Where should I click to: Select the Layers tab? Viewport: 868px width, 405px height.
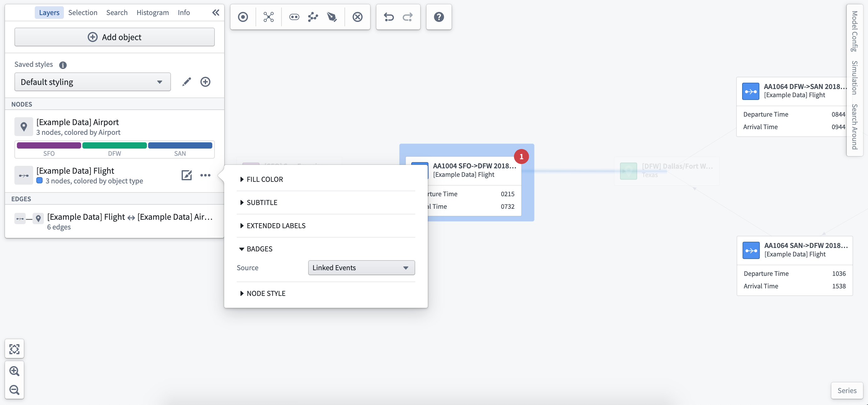(x=49, y=13)
